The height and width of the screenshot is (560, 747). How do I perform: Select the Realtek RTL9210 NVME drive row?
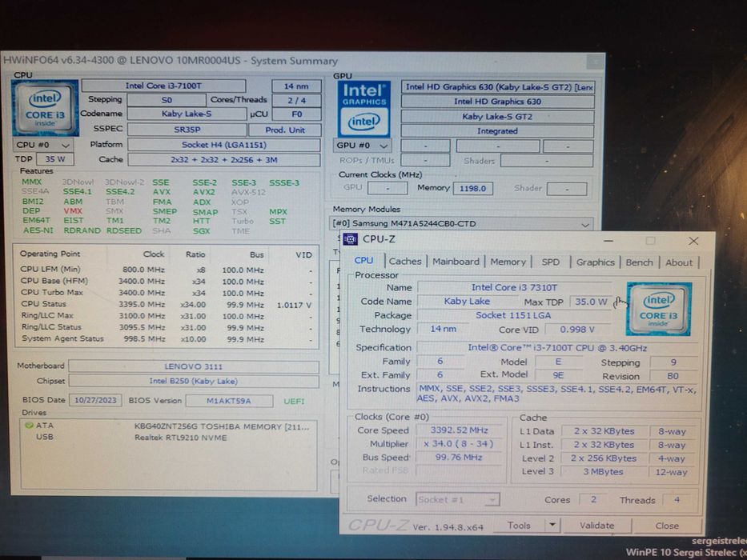coord(169,437)
